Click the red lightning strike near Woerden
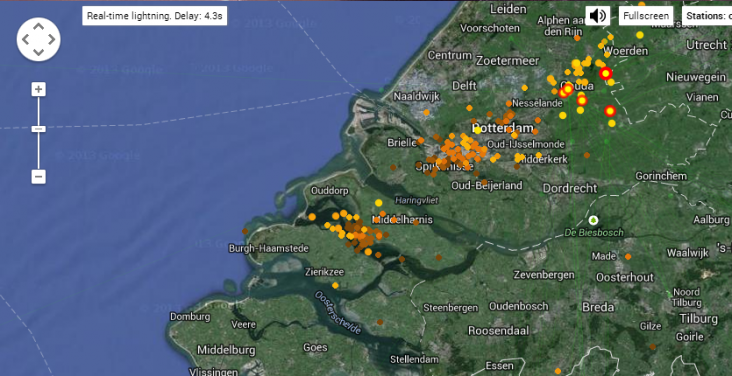This screenshot has height=376, width=732. [x=605, y=73]
